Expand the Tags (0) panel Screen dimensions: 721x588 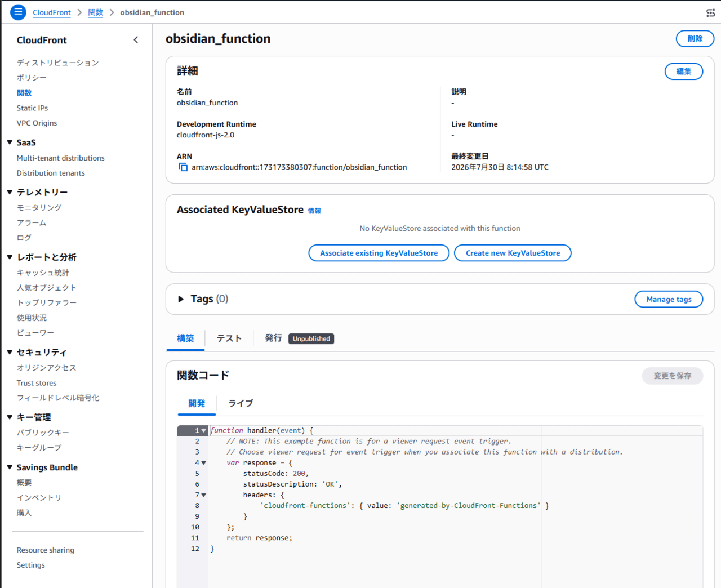181,299
